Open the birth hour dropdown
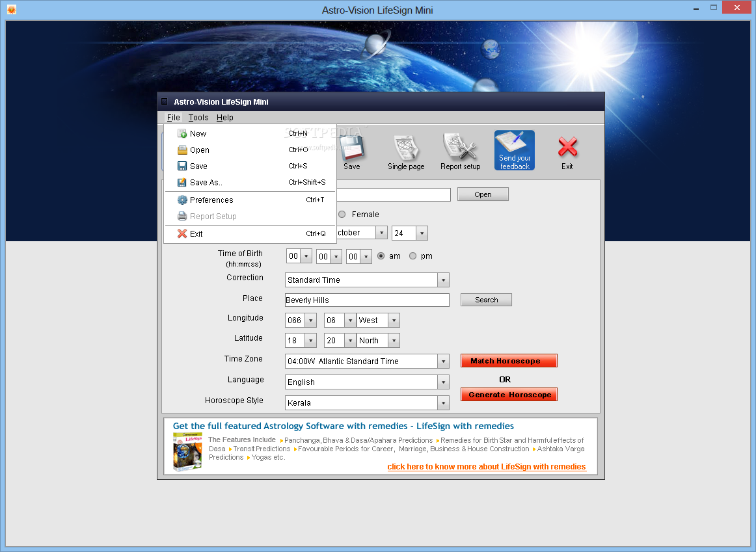756x552 pixels. coord(306,256)
